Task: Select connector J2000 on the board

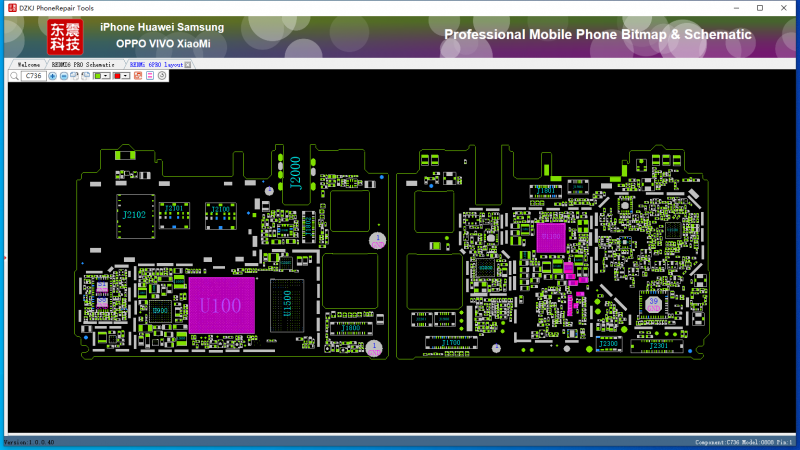Action: pos(295,173)
